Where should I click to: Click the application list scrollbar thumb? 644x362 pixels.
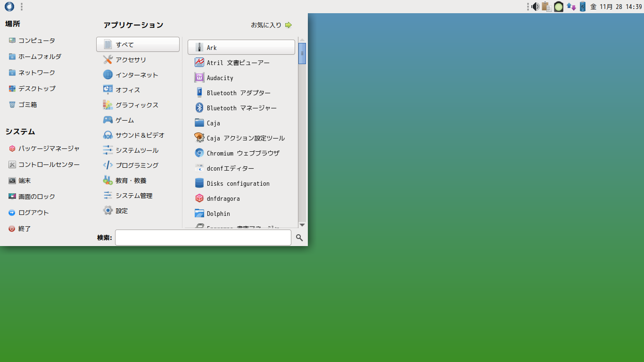pyautogui.click(x=302, y=53)
